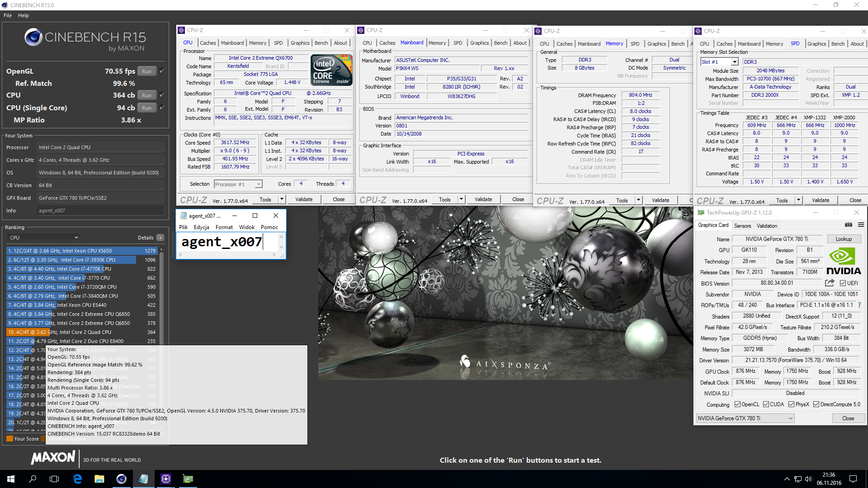Open Tools dropdown arrow in Memory CPU-Z
Screen dimensions: 868x488
[x=638, y=200]
